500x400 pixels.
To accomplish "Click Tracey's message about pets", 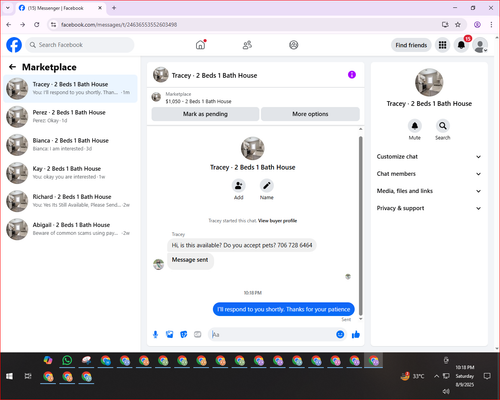I will click(x=242, y=245).
